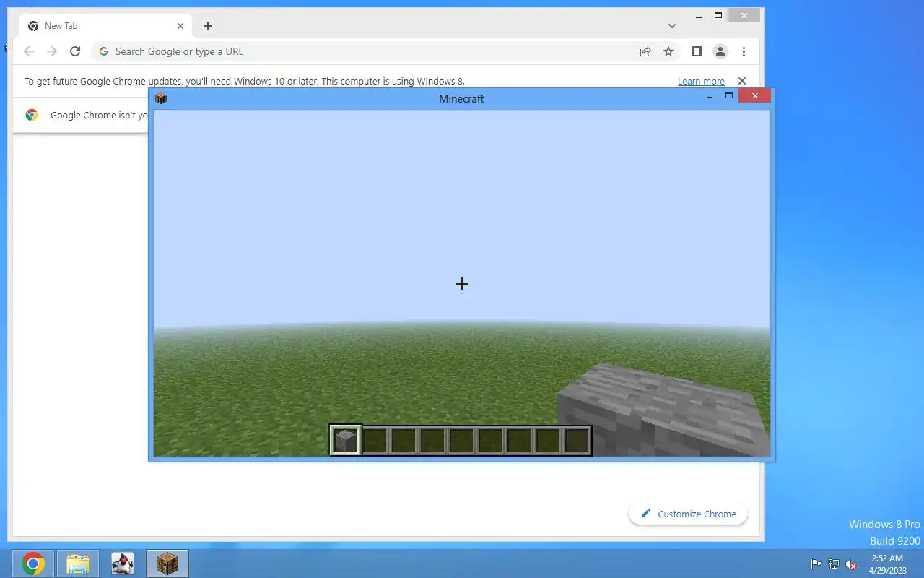The image size is (924, 578).
Task: Open the Chrome side panel
Action: pos(697,51)
